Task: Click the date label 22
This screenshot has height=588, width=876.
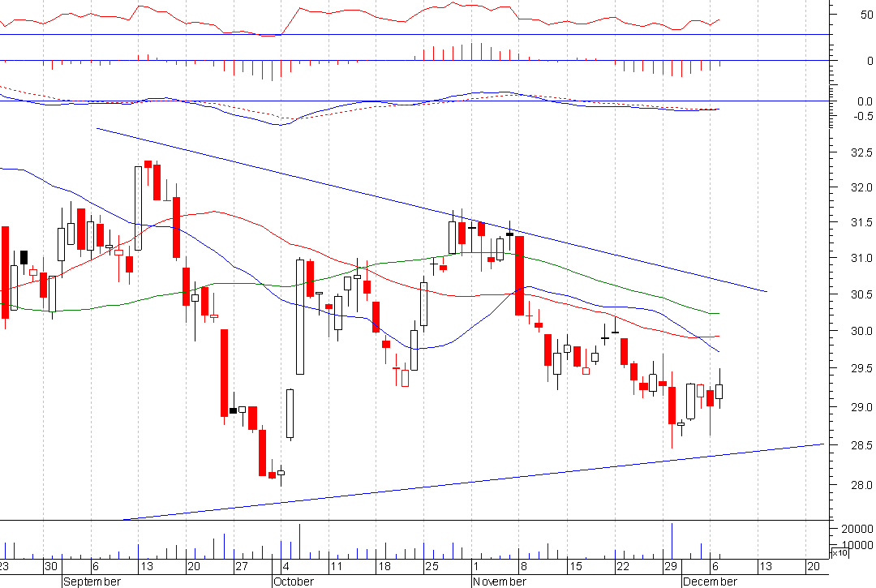Action: (x=623, y=566)
